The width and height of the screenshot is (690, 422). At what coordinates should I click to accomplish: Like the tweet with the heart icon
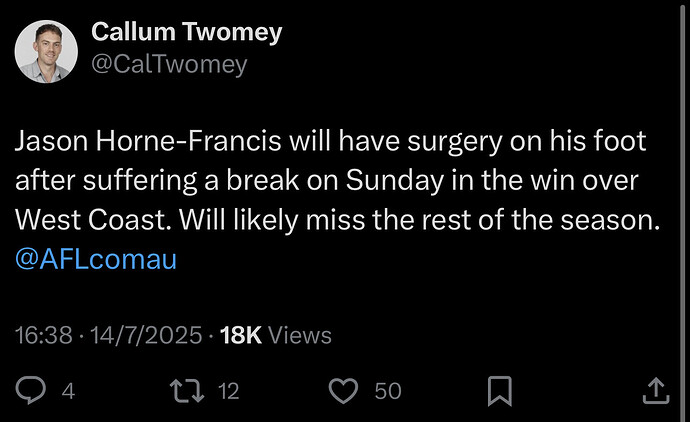point(343,390)
